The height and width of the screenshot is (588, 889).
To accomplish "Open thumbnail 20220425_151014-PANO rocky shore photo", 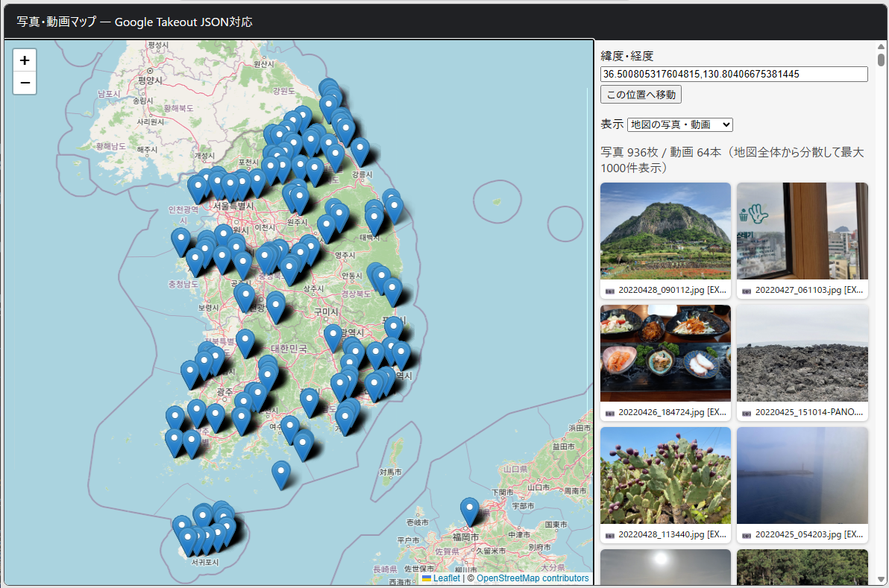I will point(802,353).
